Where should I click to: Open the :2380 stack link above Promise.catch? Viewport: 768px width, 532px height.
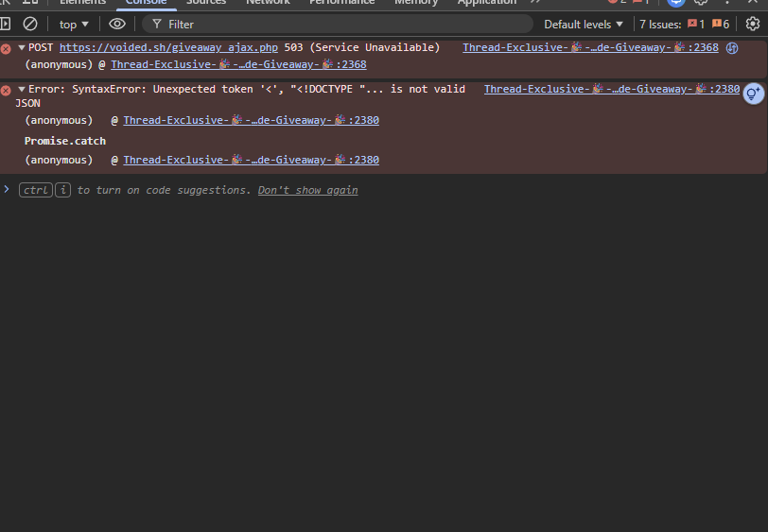[x=251, y=120]
